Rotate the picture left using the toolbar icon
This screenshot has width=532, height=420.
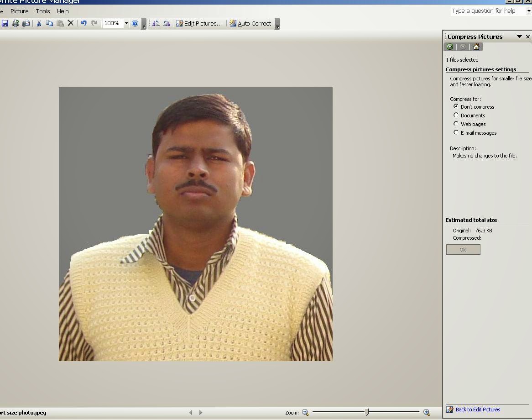[x=156, y=23]
